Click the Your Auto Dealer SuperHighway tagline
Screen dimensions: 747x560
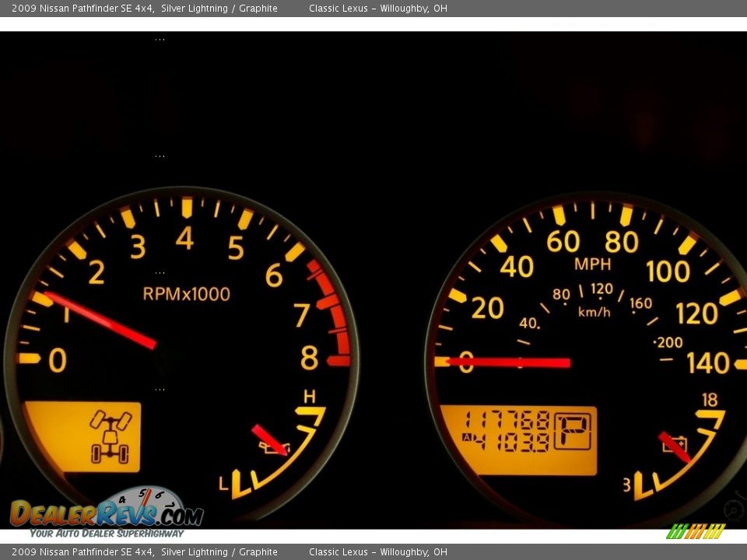point(107,534)
